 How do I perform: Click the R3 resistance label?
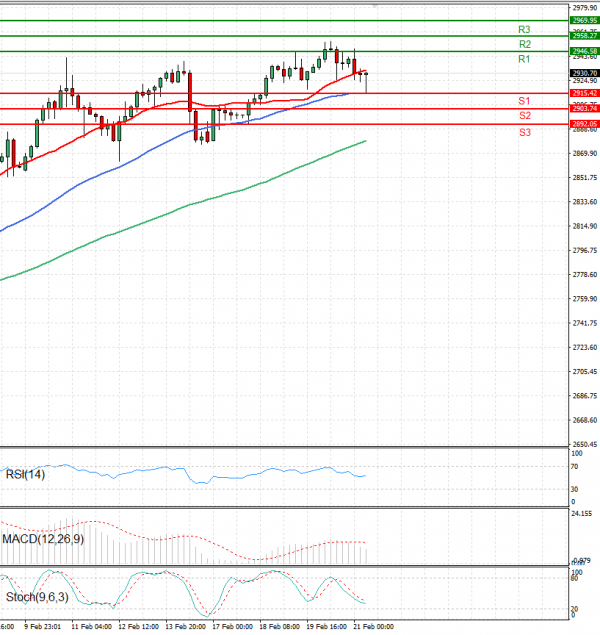tap(524, 30)
